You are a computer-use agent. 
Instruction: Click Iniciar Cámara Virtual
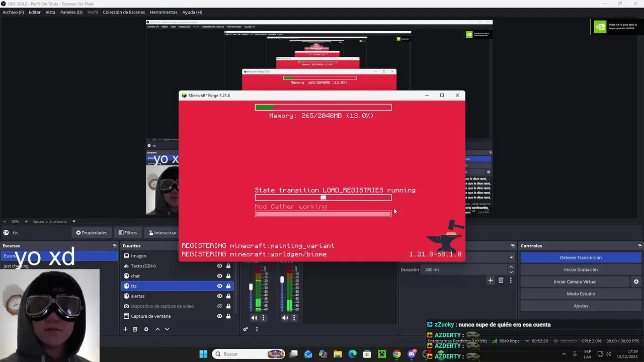[x=575, y=282]
